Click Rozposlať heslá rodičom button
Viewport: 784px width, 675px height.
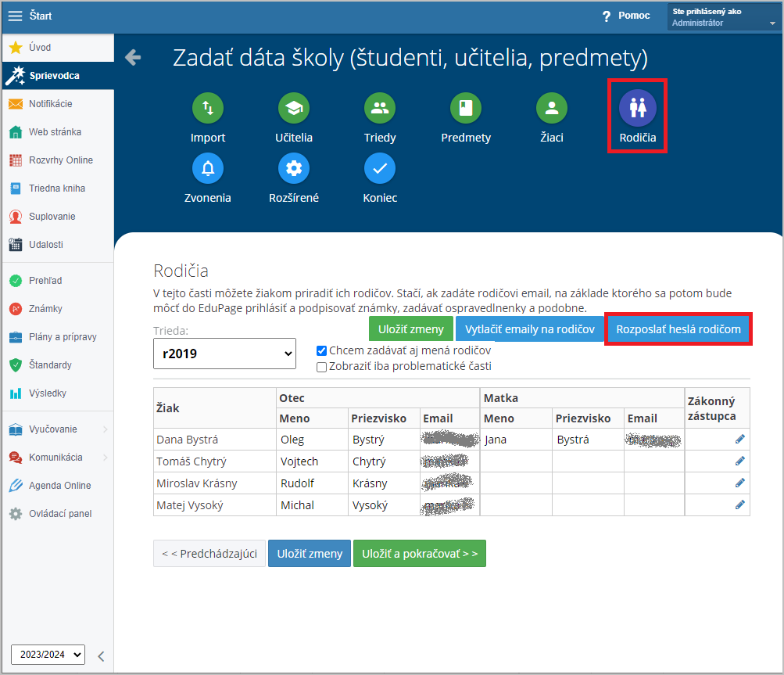[x=678, y=329]
